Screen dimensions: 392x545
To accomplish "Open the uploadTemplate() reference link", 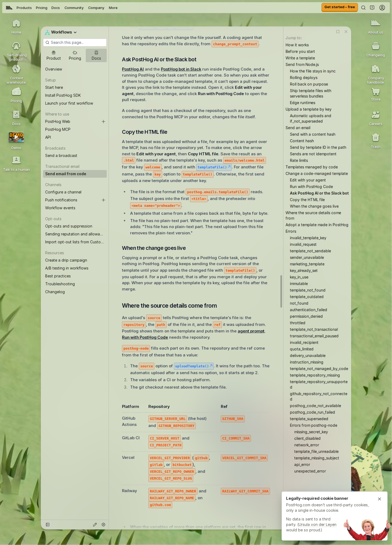I will (194, 366).
